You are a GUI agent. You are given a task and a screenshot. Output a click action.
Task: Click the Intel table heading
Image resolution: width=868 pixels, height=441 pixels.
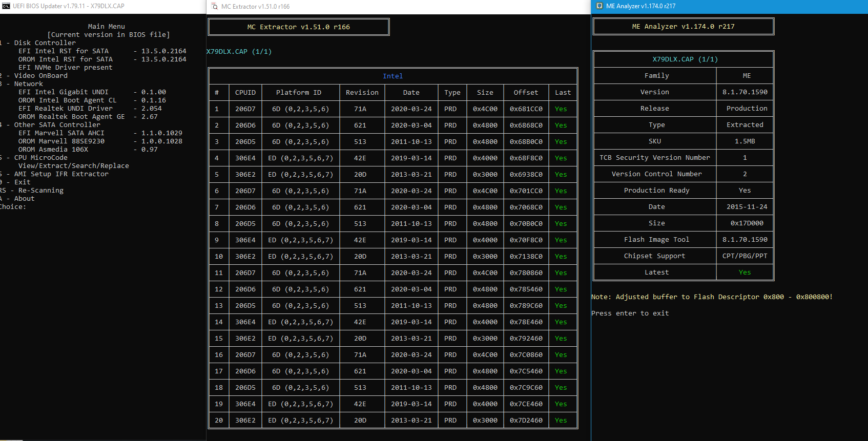click(x=393, y=76)
